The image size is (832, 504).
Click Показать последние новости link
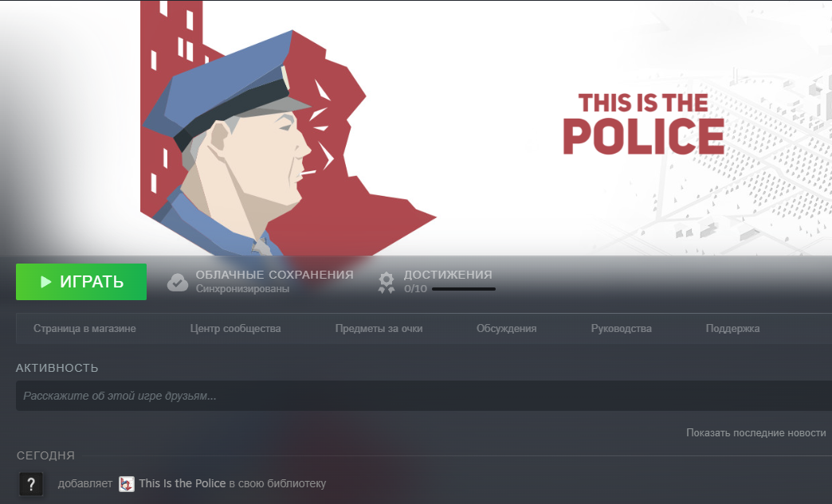point(756,433)
